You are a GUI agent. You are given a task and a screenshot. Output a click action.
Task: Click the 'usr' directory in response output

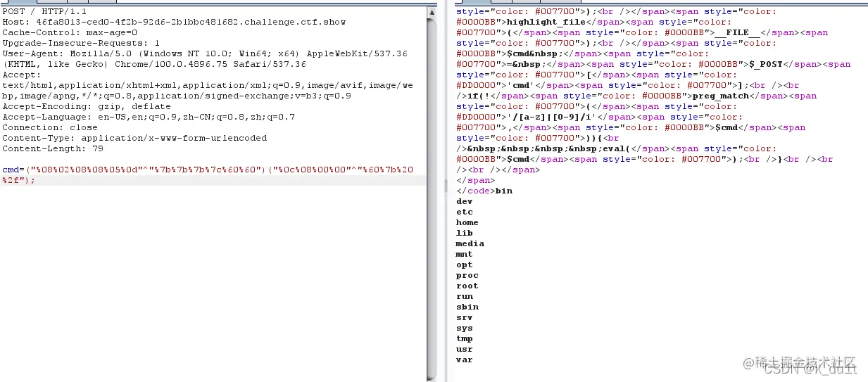point(465,349)
